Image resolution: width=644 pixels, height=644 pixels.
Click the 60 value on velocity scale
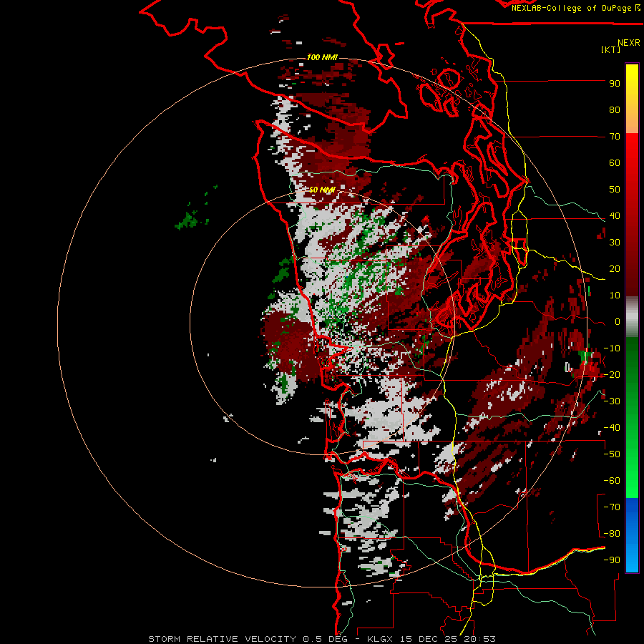[x=615, y=163]
